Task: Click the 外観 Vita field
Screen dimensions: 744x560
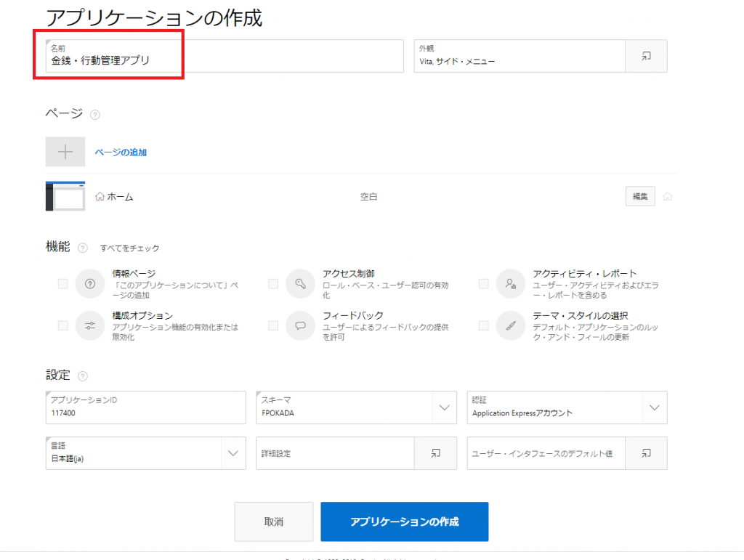Action: pyautogui.click(x=519, y=56)
